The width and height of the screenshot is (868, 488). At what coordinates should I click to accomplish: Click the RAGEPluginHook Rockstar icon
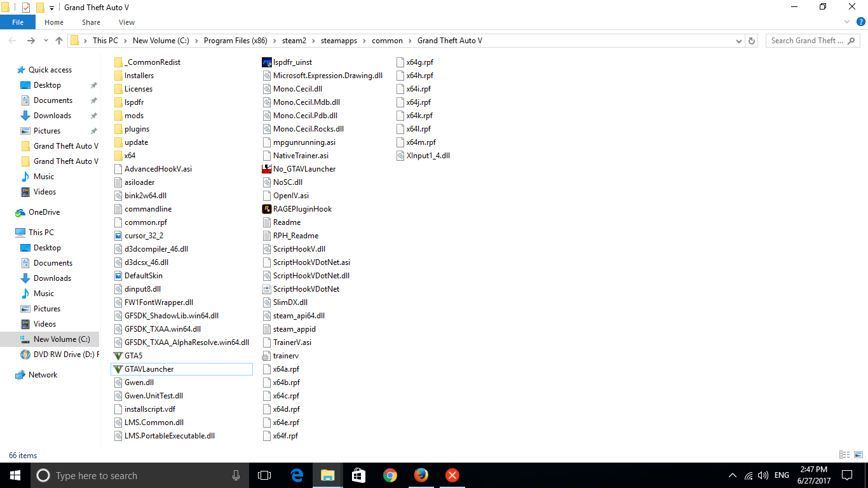(267, 209)
